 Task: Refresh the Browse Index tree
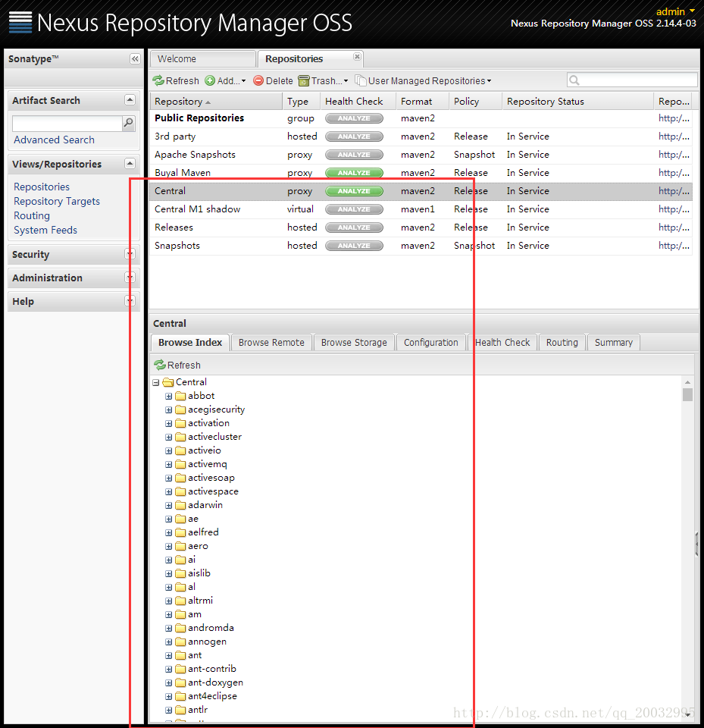pyautogui.click(x=177, y=366)
